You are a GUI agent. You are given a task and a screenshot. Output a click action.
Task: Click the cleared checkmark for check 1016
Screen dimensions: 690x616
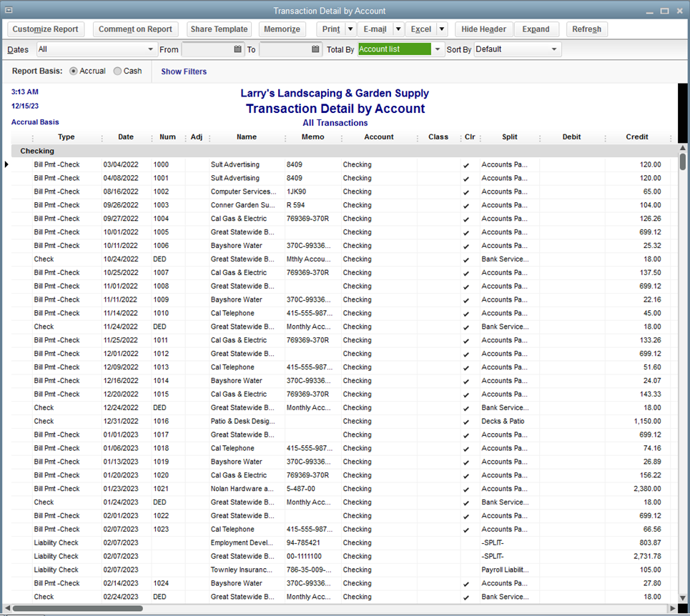click(466, 422)
